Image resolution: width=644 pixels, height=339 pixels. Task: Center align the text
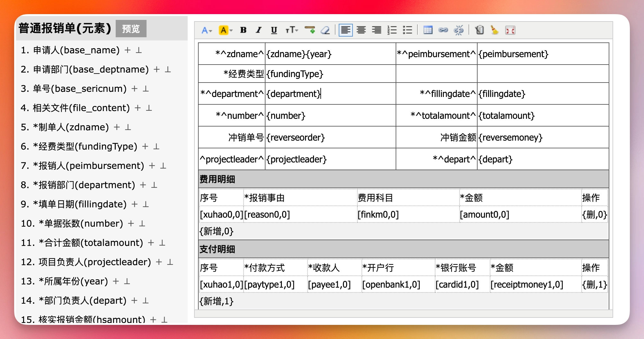(x=361, y=30)
